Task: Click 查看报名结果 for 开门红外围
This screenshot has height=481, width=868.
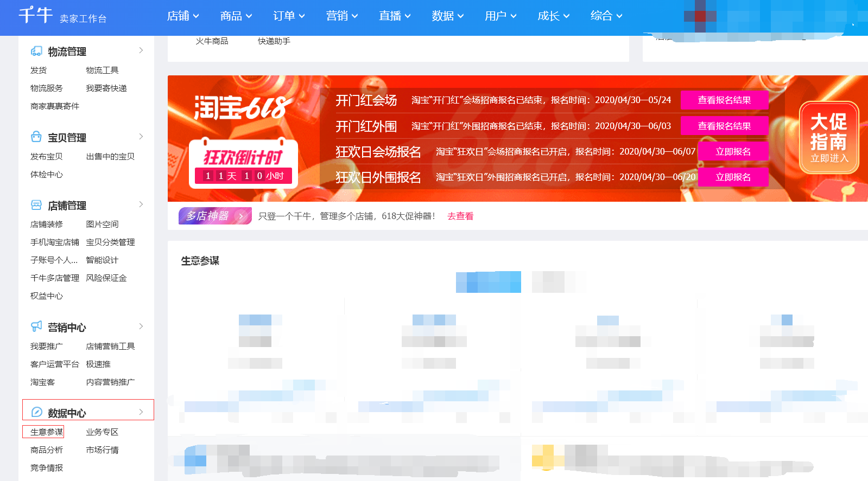Action: click(725, 126)
